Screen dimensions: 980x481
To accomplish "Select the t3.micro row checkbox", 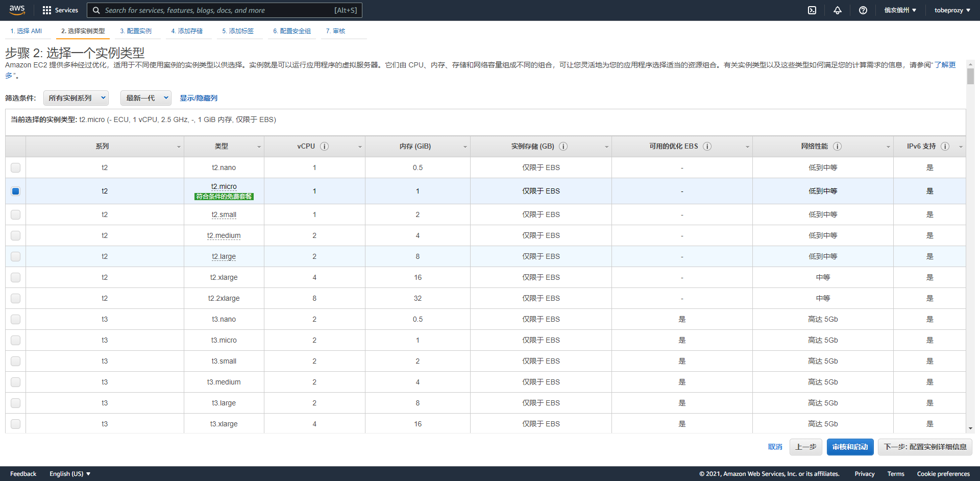I will point(16,340).
